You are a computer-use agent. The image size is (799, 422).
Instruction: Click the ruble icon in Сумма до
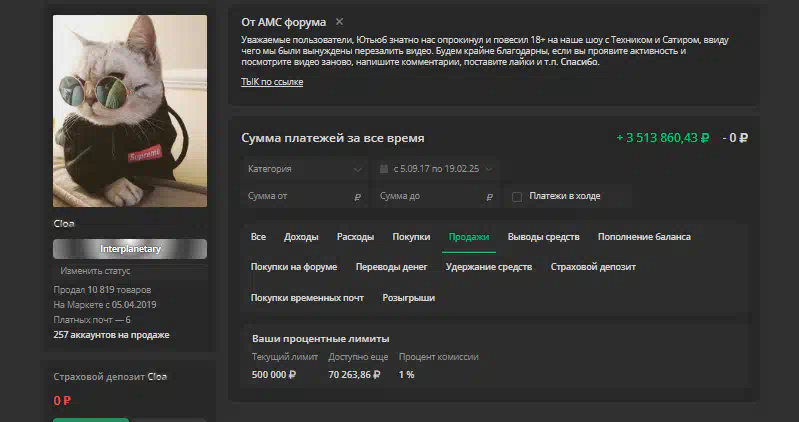pyautogui.click(x=489, y=197)
